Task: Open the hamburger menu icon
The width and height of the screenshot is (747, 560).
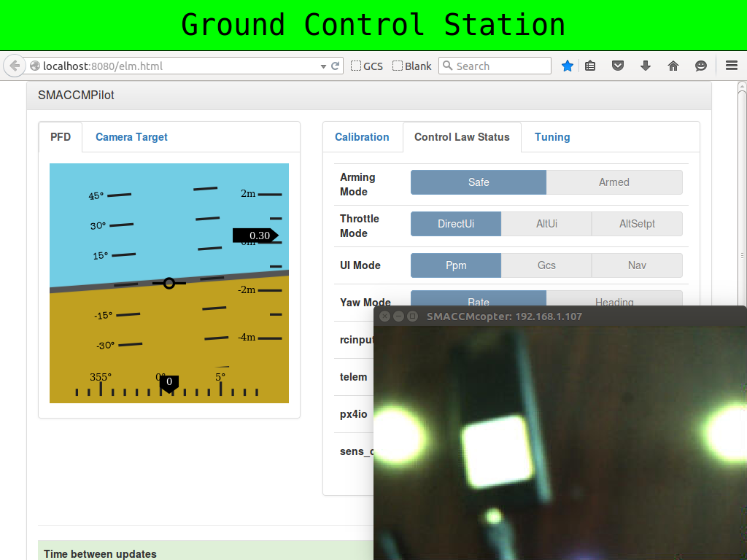Action: [732, 66]
